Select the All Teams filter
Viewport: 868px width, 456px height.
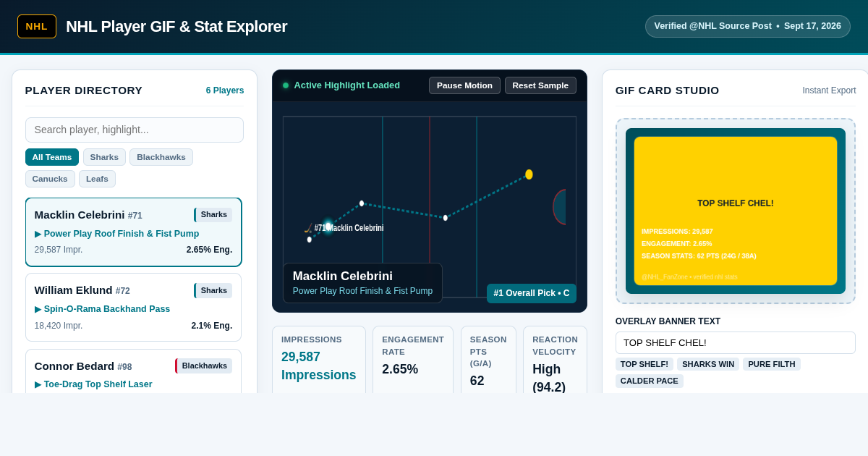pyautogui.click(x=52, y=157)
